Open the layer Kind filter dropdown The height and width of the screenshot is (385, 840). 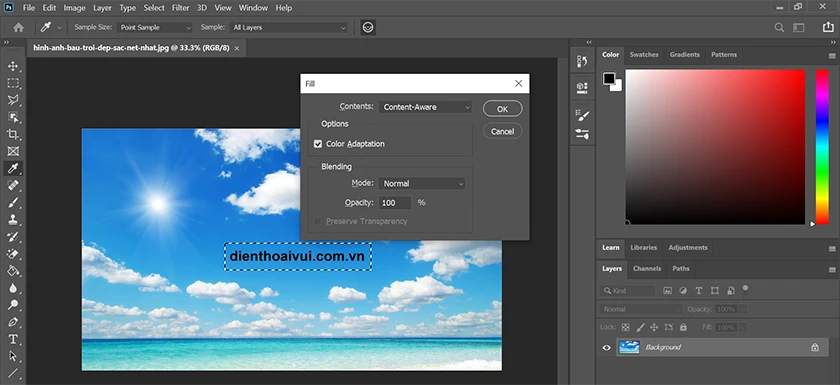(627, 291)
